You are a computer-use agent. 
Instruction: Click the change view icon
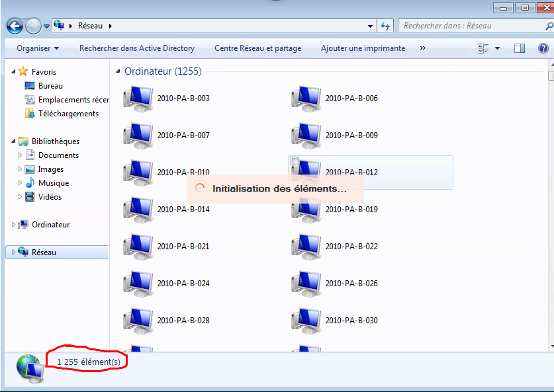(x=483, y=48)
